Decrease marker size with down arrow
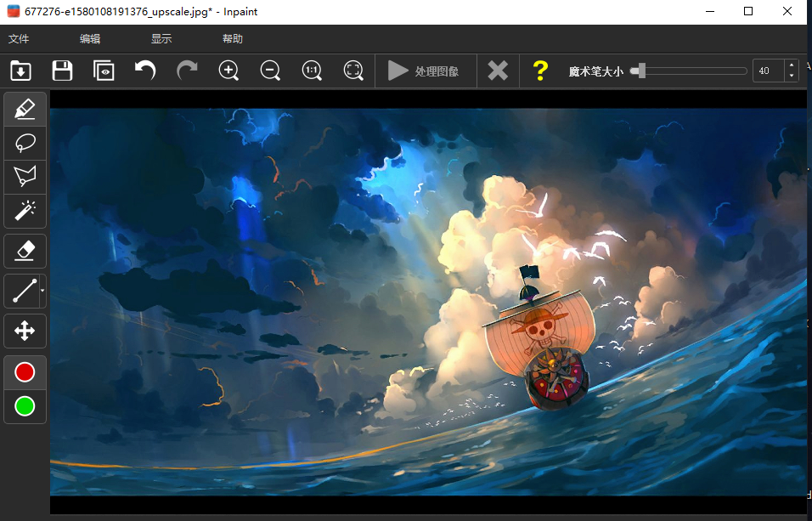812x521 pixels. click(792, 76)
